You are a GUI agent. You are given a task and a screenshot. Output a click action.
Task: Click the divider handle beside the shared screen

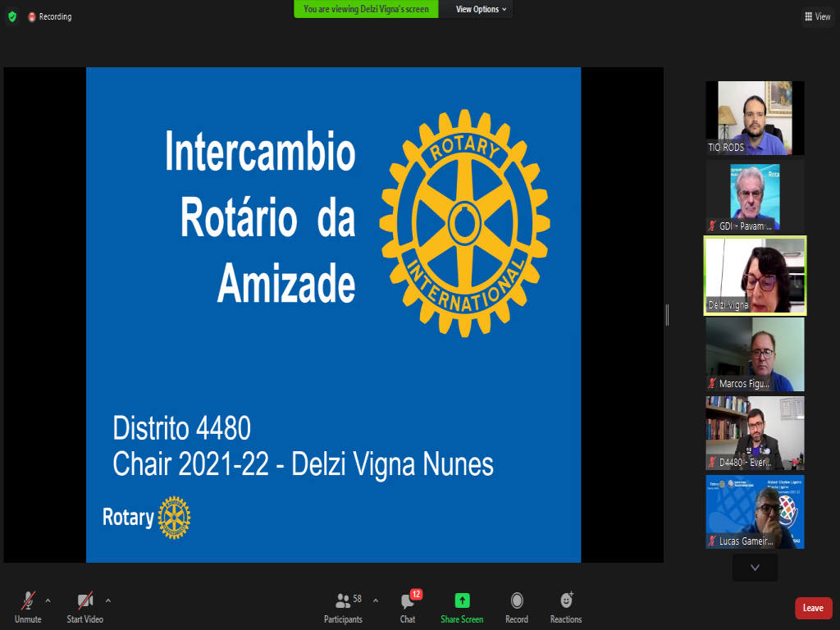(x=667, y=314)
